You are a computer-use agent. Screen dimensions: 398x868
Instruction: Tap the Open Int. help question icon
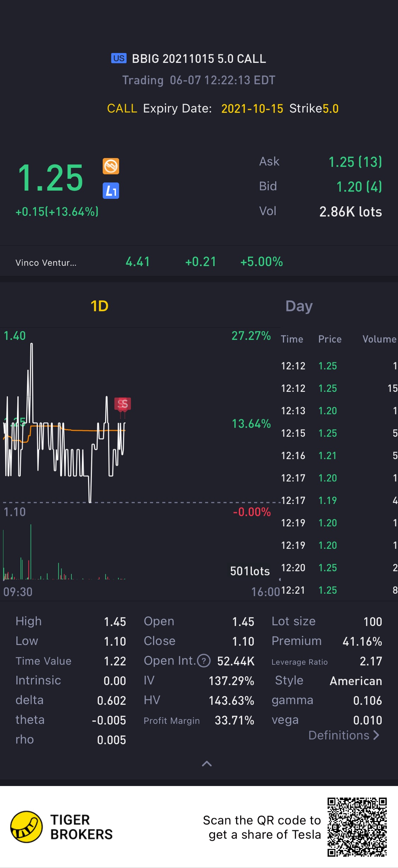(204, 661)
